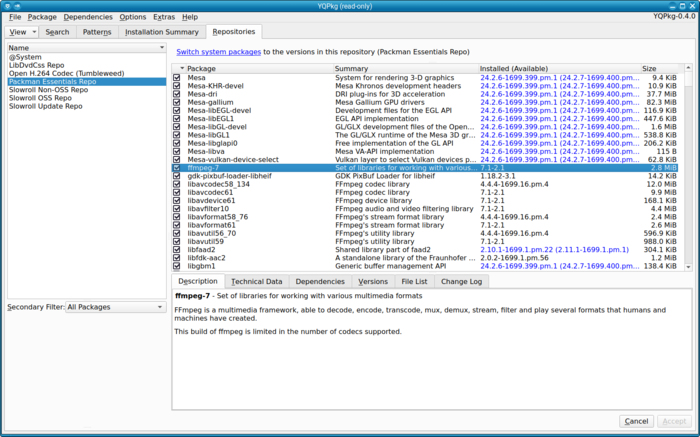This screenshot has height=437, width=700.
Task: Click the status icon for the Mesa package
Action: click(x=178, y=77)
